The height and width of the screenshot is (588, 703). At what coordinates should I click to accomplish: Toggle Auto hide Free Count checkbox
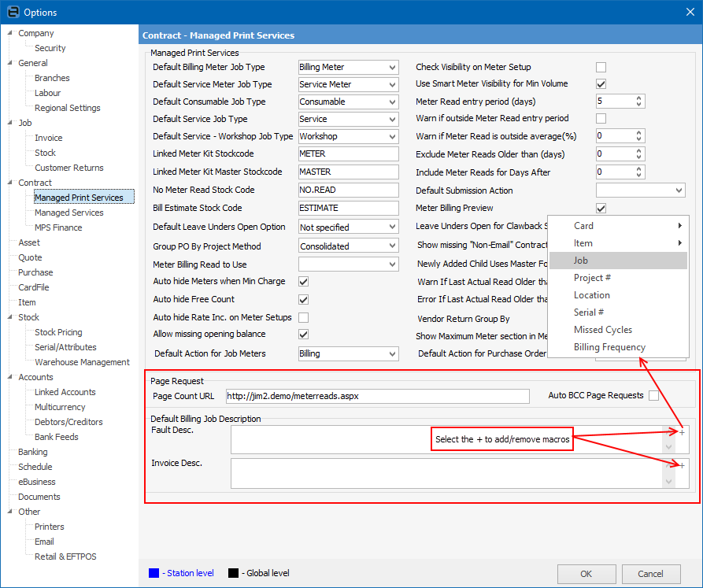click(303, 299)
